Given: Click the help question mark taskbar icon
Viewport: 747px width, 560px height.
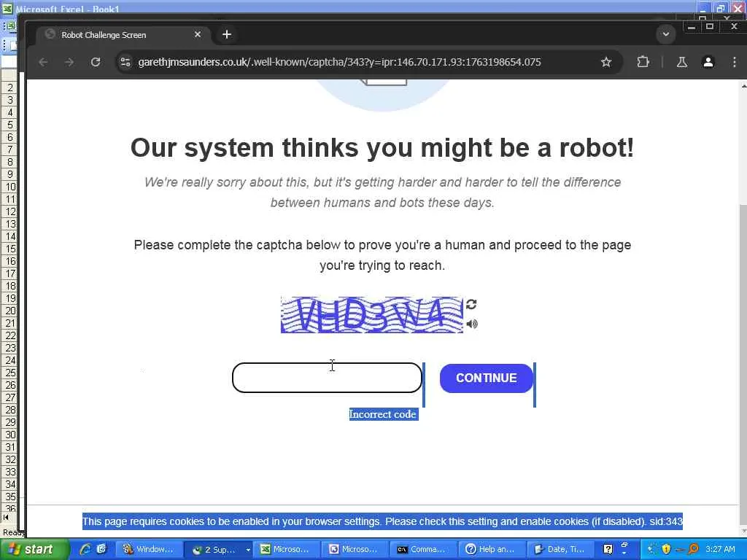Looking at the screenshot, I should [x=608, y=549].
